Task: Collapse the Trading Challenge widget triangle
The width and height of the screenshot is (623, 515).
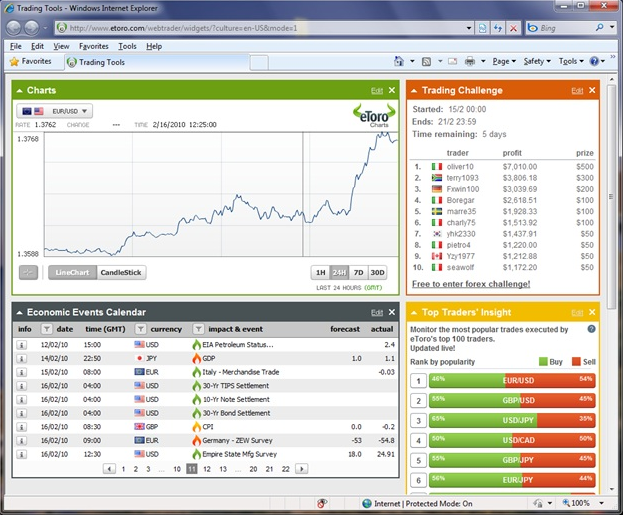Action: tap(414, 91)
